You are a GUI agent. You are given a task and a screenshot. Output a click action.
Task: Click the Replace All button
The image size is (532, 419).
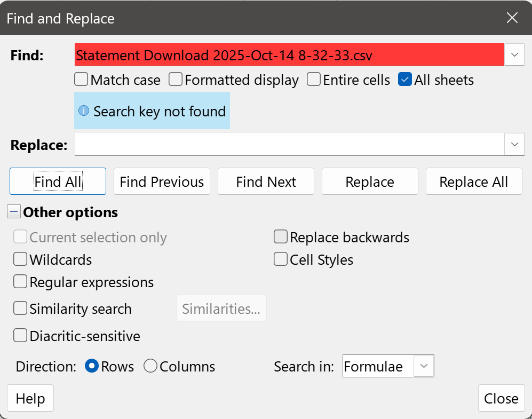(x=473, y=181)
